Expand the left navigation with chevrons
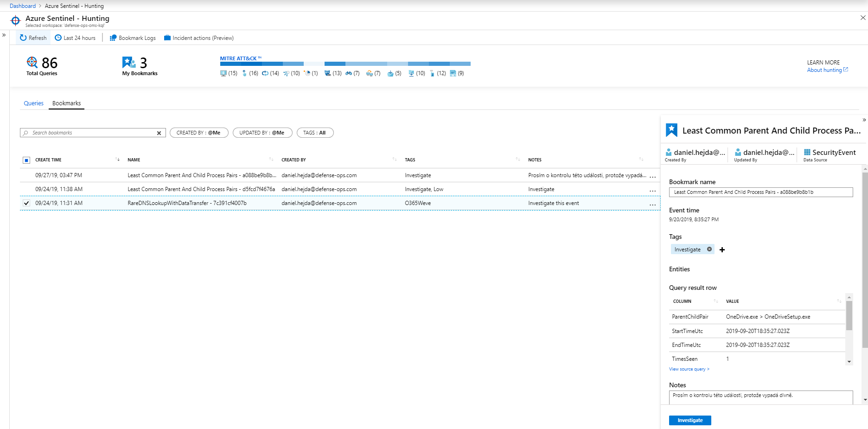The width and height of the screenshot is (868, 429). tap(4, 35)
